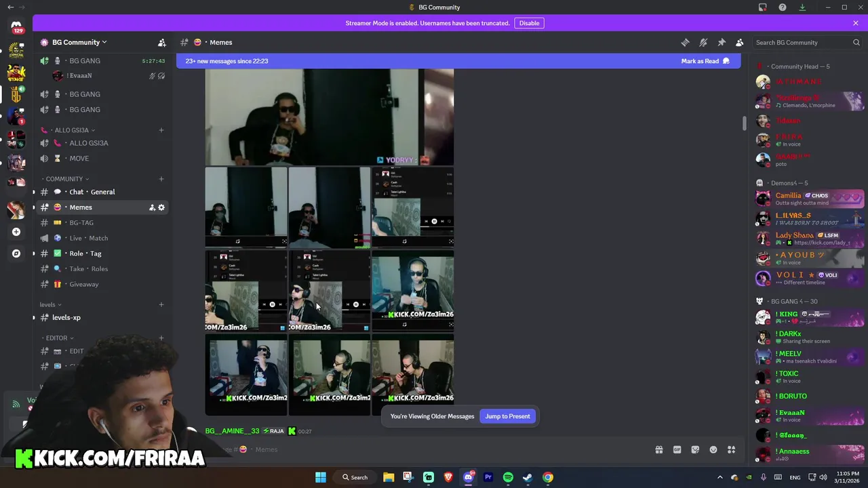Open member Lady Shana profile
Image resolution: width=868 pixels, height=488 pixels.
coord(810,239)
